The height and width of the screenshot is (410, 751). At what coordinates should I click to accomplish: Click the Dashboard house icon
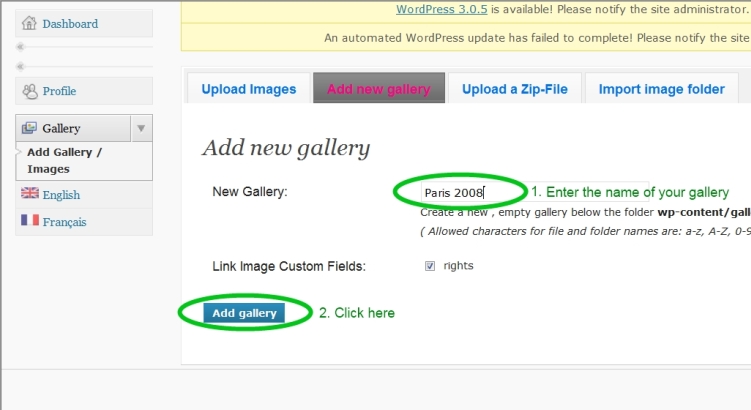pos(29,23)
